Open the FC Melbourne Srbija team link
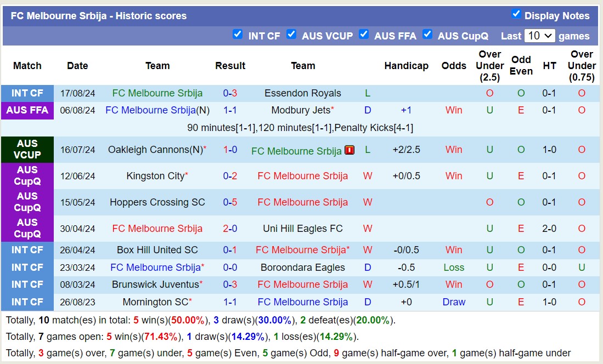 point(157,93)
